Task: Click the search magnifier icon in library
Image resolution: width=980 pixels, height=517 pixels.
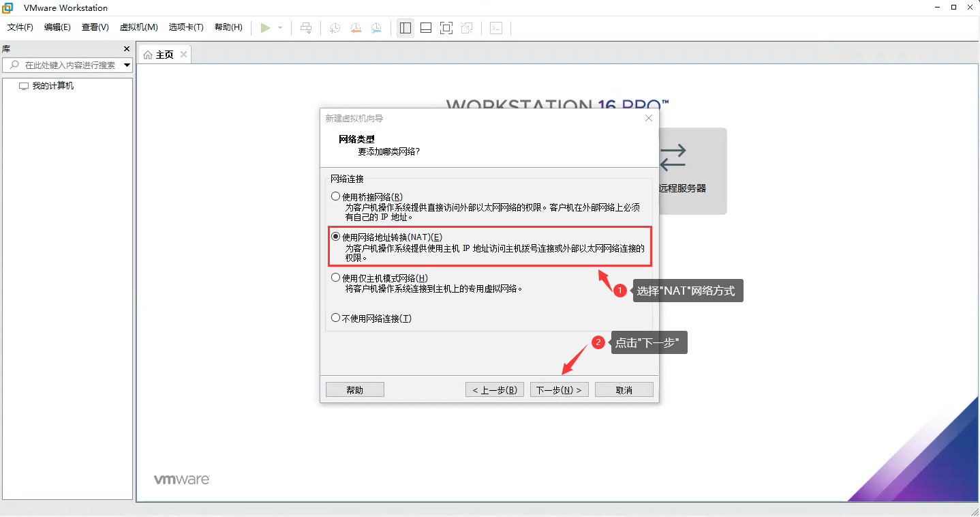Action: 14,65
